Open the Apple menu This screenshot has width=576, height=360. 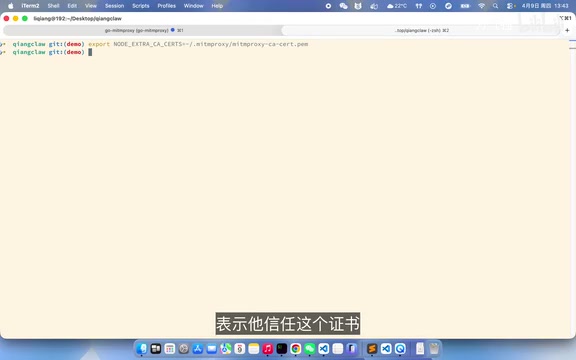tap(11, 6)
